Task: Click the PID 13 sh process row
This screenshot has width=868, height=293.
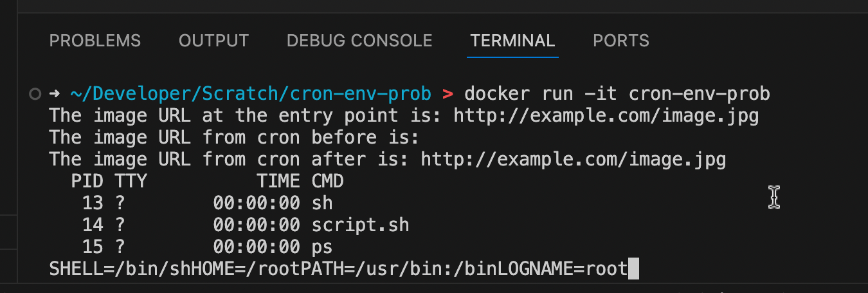Action: 208,203
